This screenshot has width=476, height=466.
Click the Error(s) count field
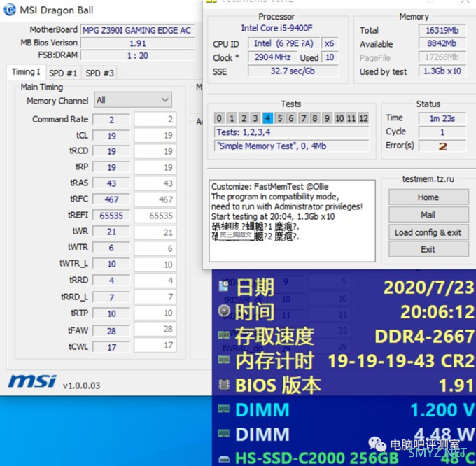coord(442,146)
